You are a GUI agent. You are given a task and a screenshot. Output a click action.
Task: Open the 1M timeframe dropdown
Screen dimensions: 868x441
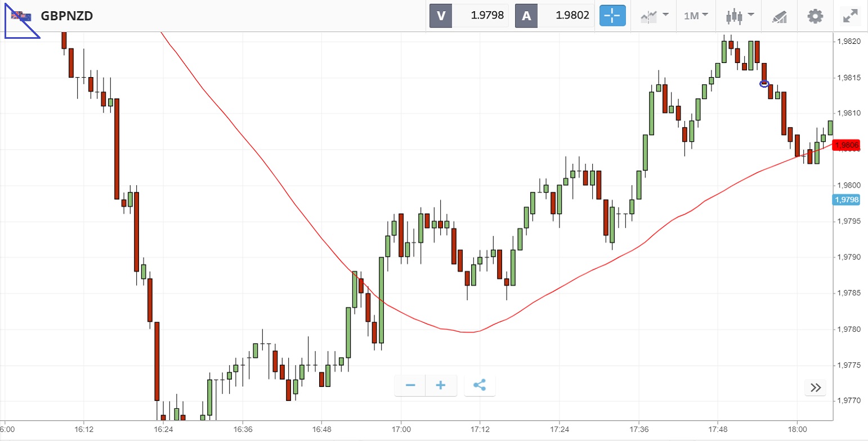click(696, 16)
